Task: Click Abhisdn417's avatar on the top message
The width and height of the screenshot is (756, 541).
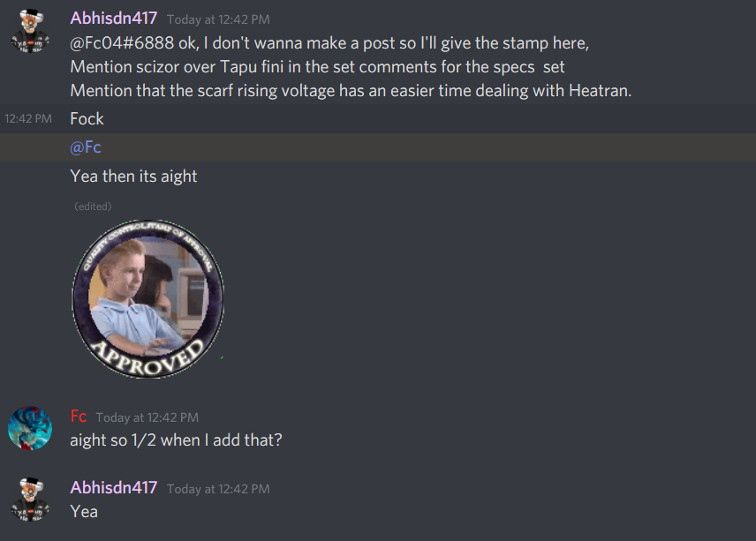Action: 30,31
